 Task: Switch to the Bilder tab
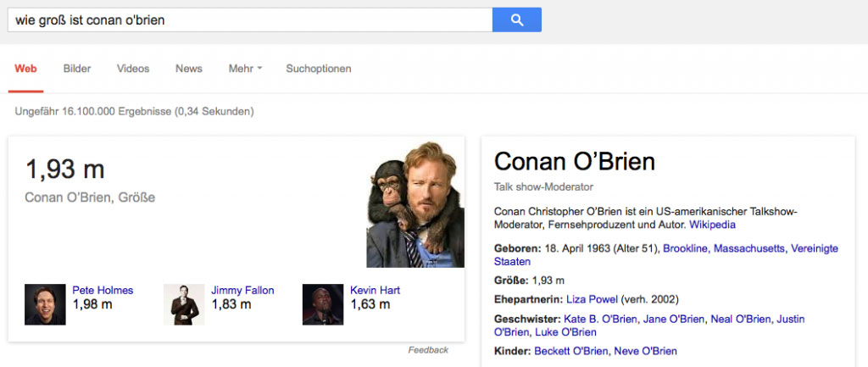pos(77,69)
